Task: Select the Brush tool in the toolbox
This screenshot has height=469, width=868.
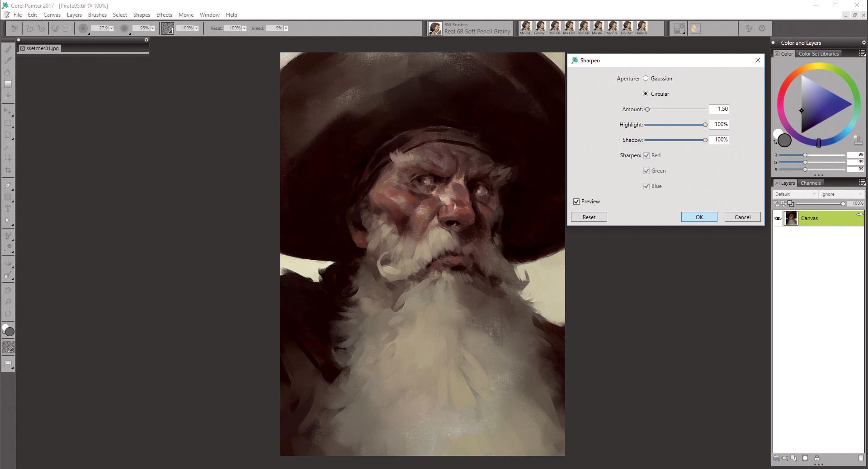Action: coord(8,49)
